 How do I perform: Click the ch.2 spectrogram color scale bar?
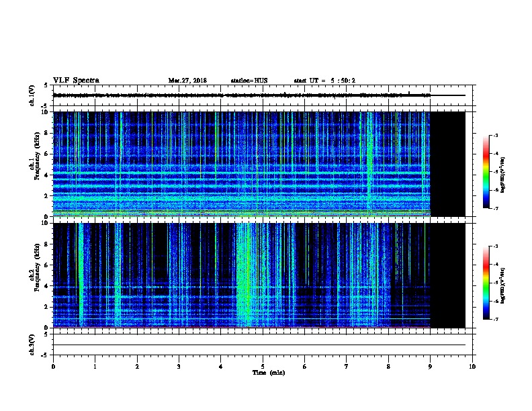[x=486, y=283]
